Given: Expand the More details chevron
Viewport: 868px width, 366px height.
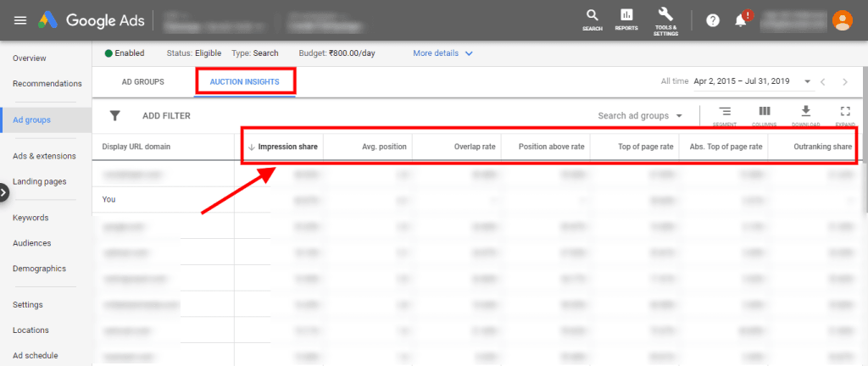Looking at the screenshot, I should (x=469, y=53).
